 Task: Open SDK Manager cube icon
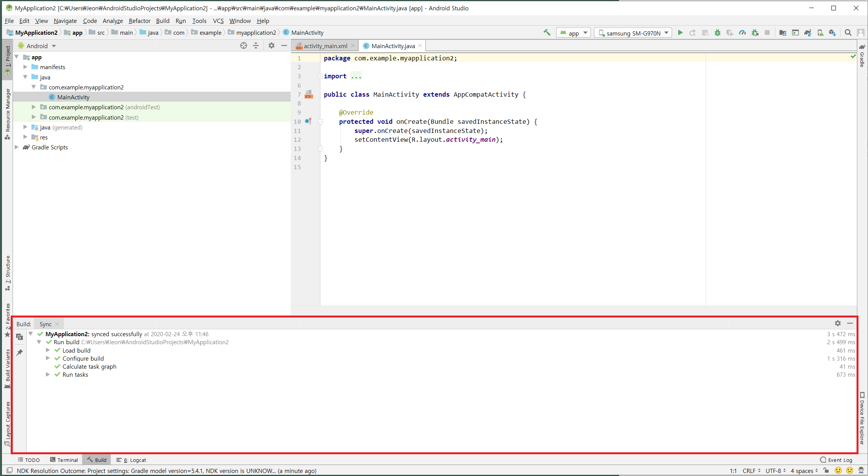tap(832, 33)
